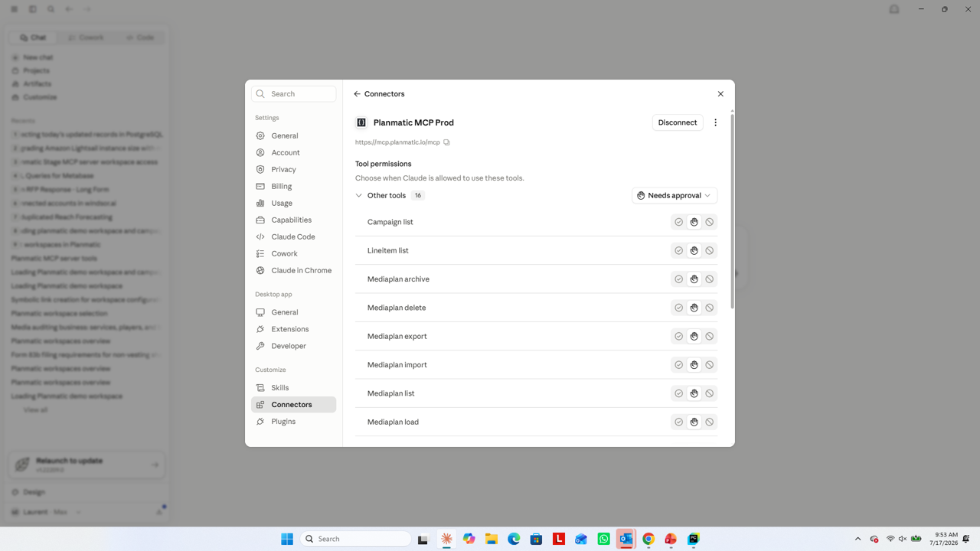Click the Mediaplan export tool name

(397, 336)
